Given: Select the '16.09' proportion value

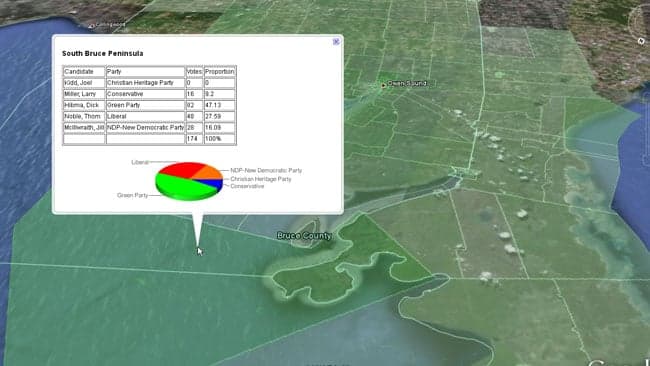Looking at the screenshot, I should 220,128.
